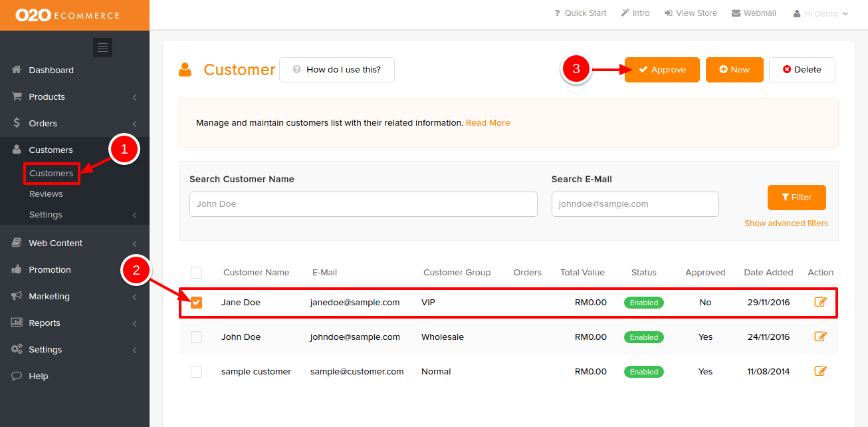
Task: Click the hamburger menu icon in sidebar
Action: click(x=102, y=47)
